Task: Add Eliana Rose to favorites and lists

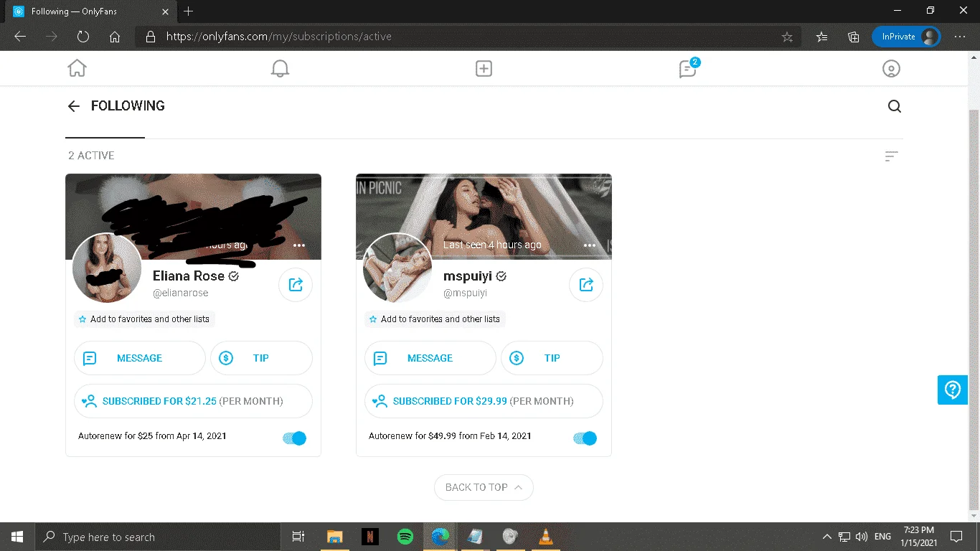Action: tap(144, 319)
